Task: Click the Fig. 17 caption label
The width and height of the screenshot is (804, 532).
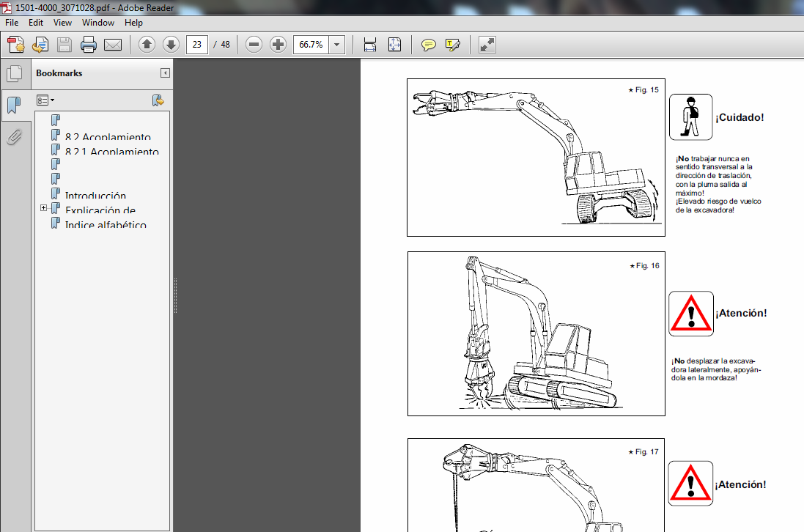Action: (x=643, y=451)
